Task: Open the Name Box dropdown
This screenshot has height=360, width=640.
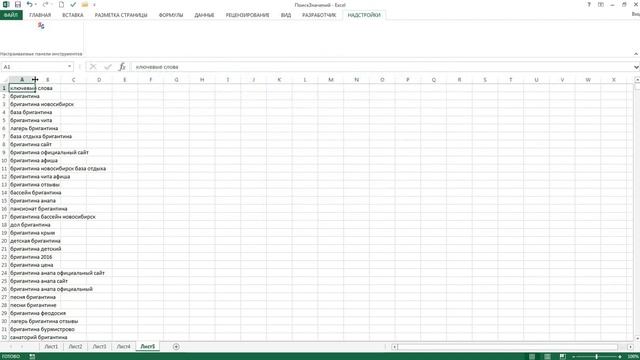Action: pyautogui.click(x=69, y=67)
